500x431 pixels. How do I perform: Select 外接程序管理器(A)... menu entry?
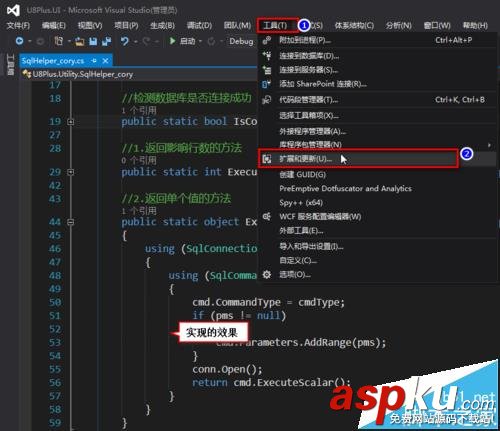point(377,131)
